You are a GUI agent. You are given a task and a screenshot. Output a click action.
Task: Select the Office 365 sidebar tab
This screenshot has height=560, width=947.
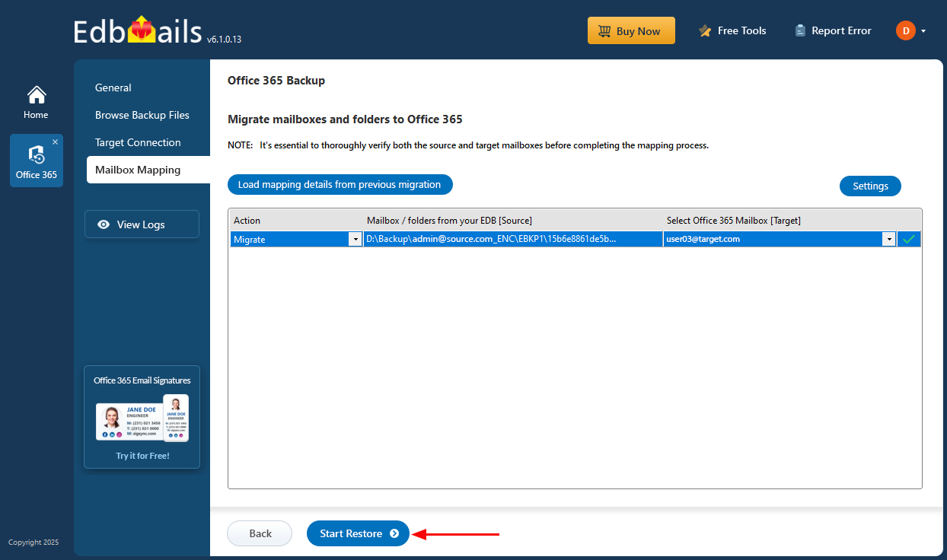click(37, 160)
